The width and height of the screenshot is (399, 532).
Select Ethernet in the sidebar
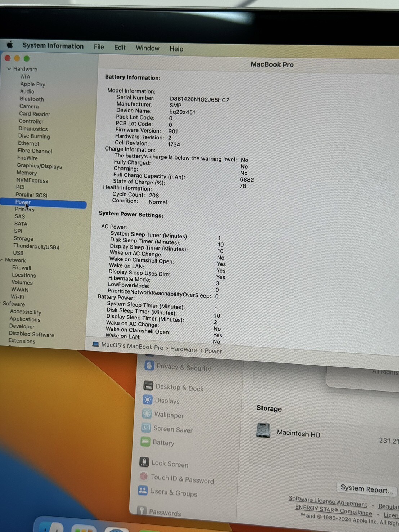[28, 143]
